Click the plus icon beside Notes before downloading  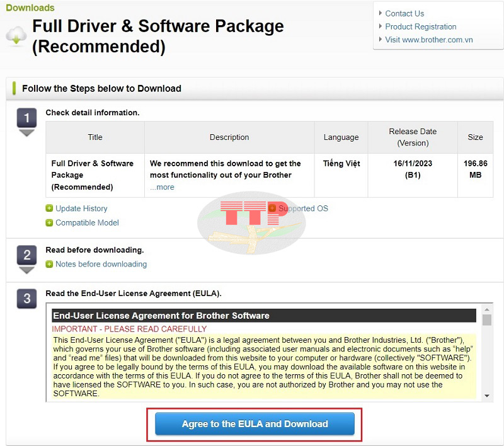point(49,264)
